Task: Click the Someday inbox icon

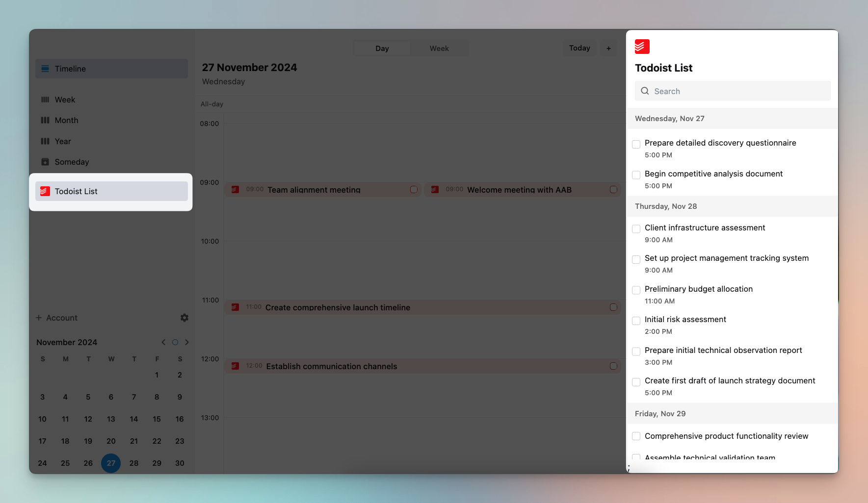Action: tap(45, 162)
